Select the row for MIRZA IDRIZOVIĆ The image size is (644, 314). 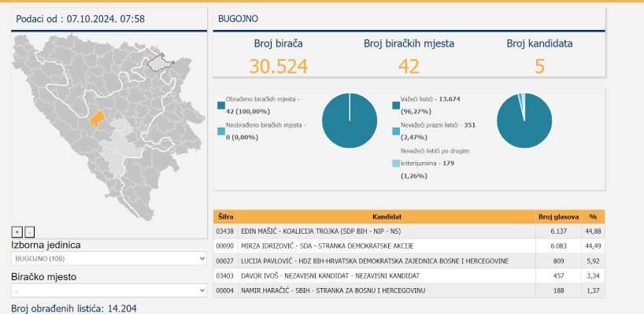409,246
